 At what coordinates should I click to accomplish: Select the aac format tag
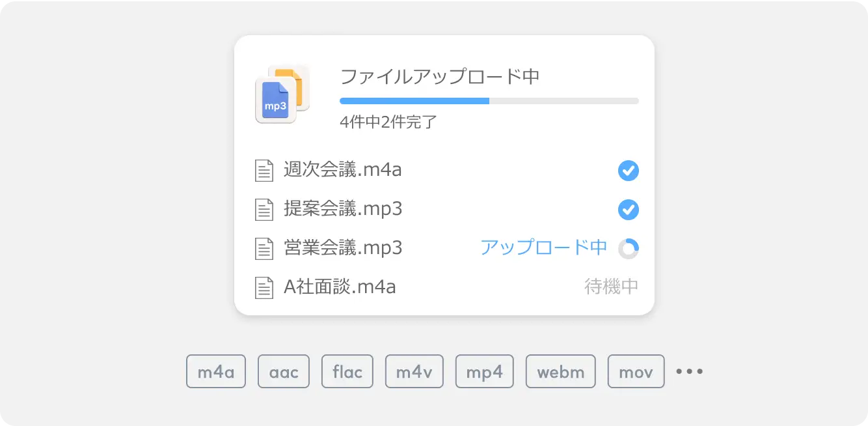point(284,371)
